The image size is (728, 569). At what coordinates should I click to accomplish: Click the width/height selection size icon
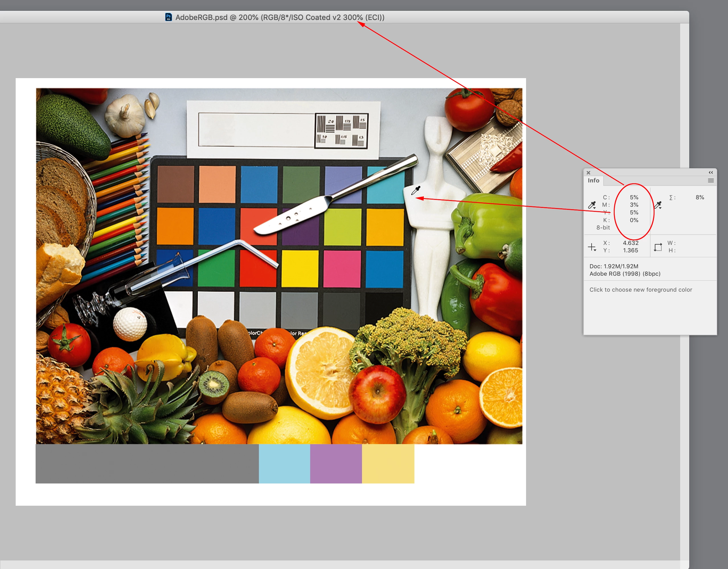click(x=658, y=247)
